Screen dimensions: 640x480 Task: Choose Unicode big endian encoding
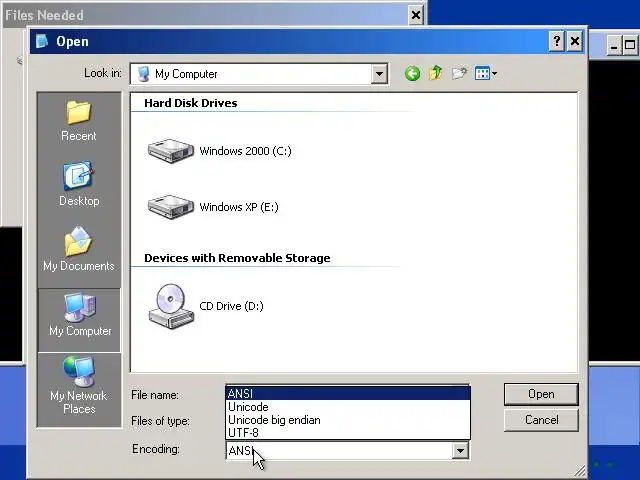348,420
